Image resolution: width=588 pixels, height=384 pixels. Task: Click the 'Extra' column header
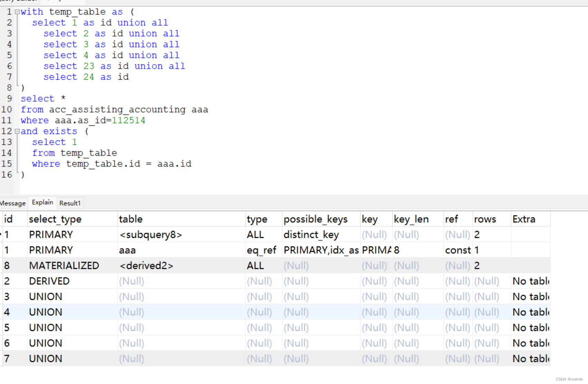tap(530, 219)
